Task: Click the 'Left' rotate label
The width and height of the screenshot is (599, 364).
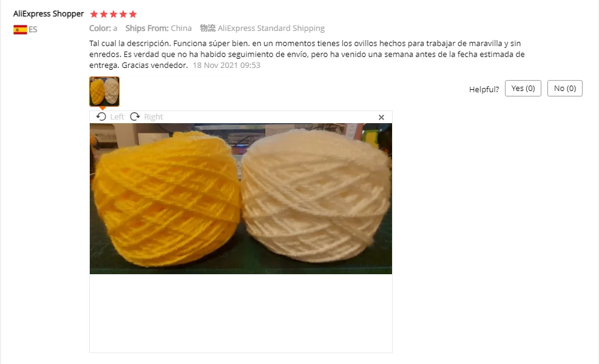Action: (x=117, y=117)
